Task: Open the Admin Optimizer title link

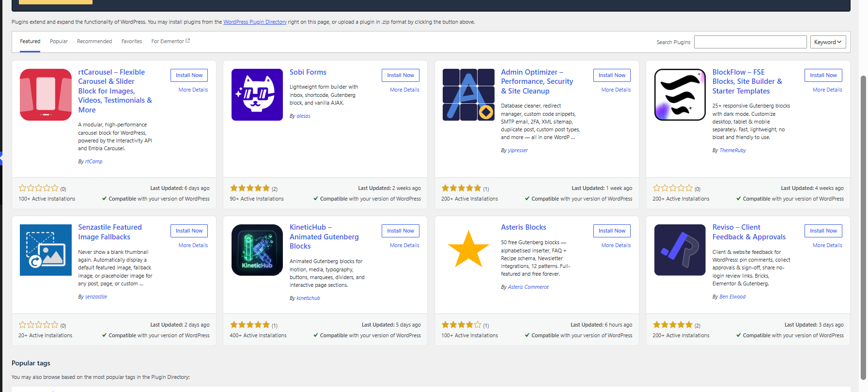Action: (x=537, y=81)
